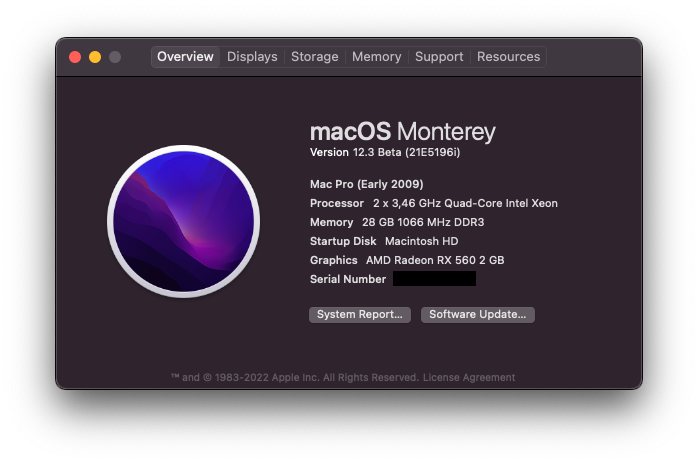698x463 pixels.
Task: Minimize window with the yellow button
Action: 95,57
